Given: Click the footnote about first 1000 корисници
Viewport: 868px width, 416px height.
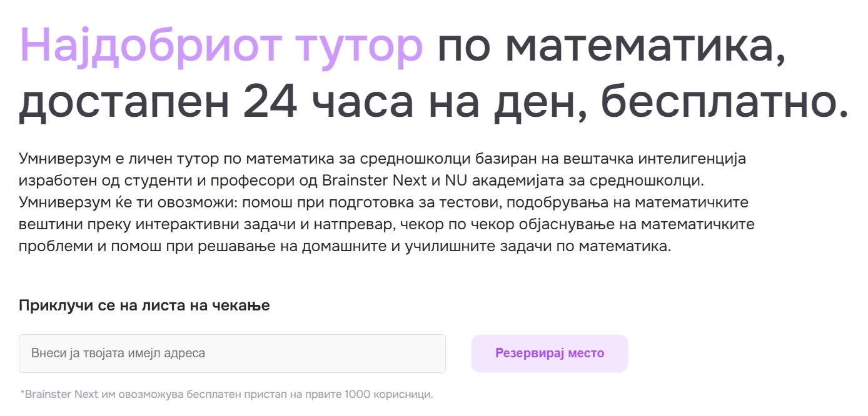Looking at the screenshot, I should [226, 394].
